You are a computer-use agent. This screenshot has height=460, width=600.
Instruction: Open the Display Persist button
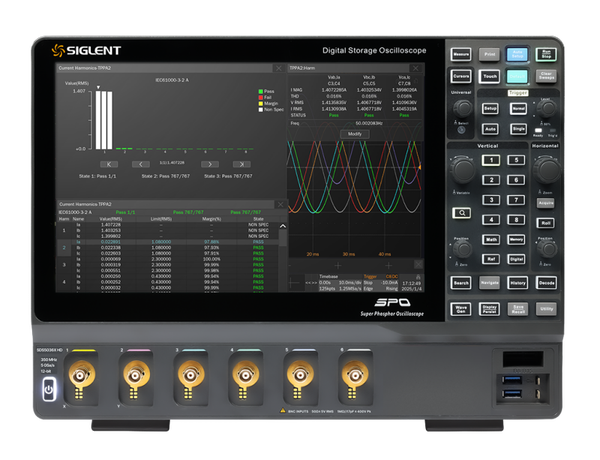[489, 309]
